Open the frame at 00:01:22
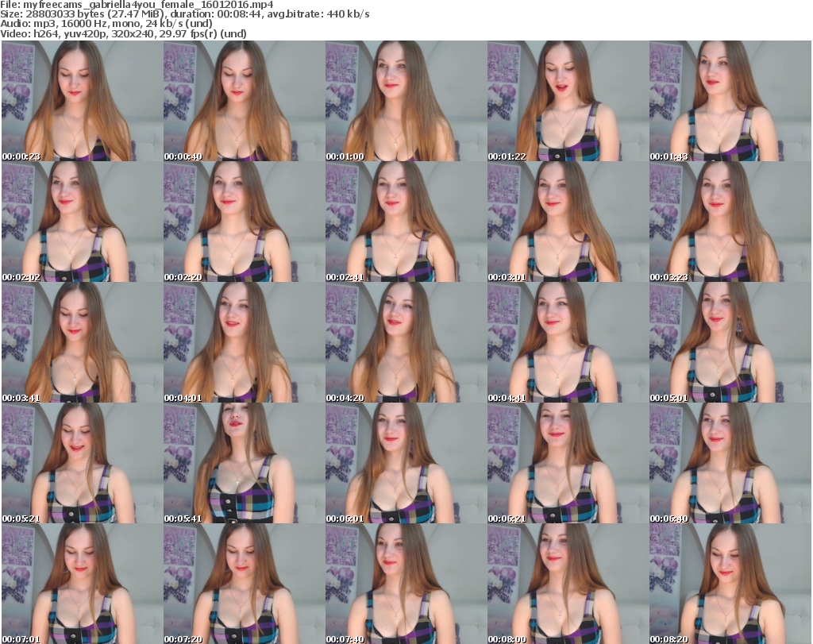The height and width of the screenshot is (644, 813). [568, 101]
